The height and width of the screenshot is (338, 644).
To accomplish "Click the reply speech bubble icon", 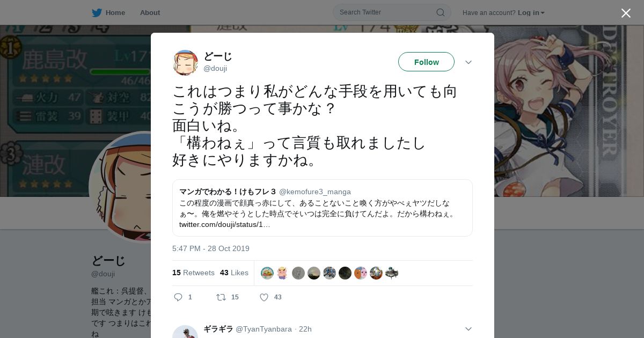I will (x=179, y=297).
